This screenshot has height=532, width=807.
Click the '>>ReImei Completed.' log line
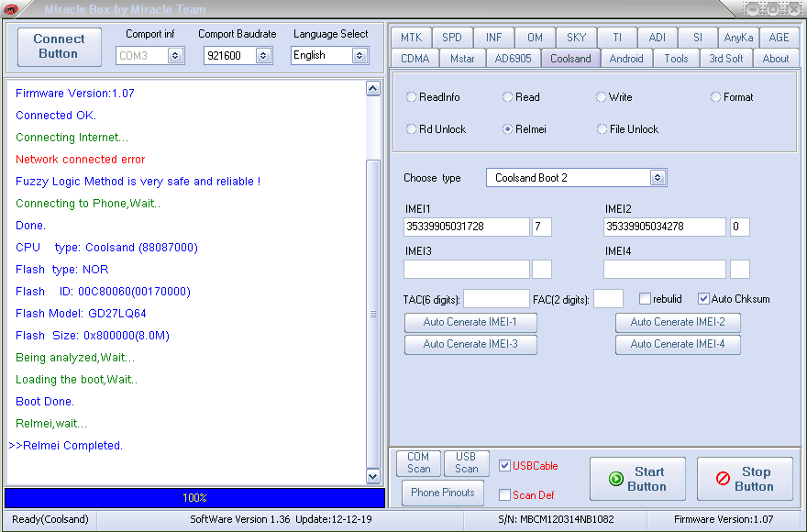point(66,446)
